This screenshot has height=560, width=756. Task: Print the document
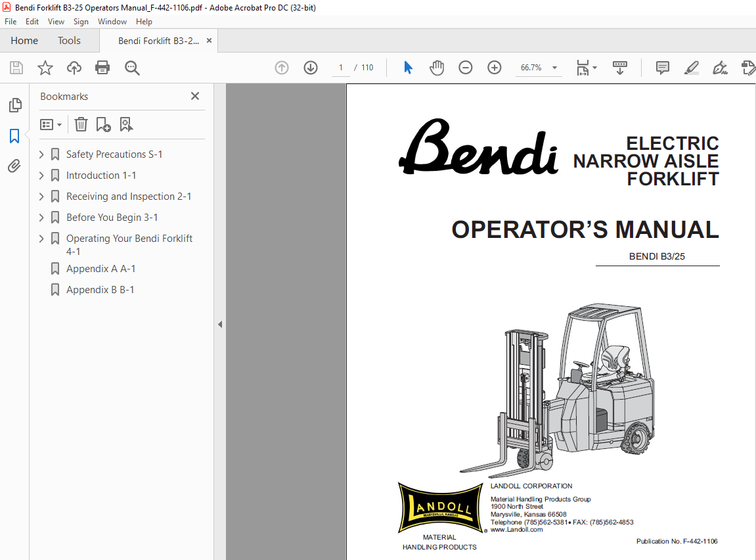coord(102,68)
